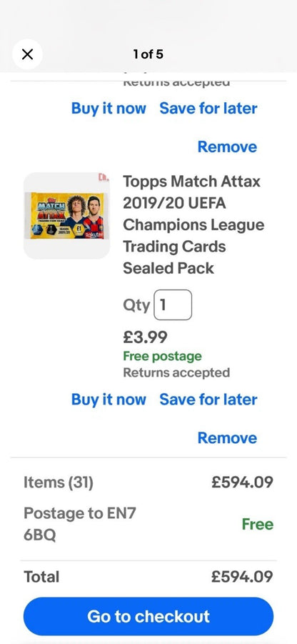The image size is (297, 644).
Task: Close the image viewer with the X icon
Action: click(x=27, y=54)
